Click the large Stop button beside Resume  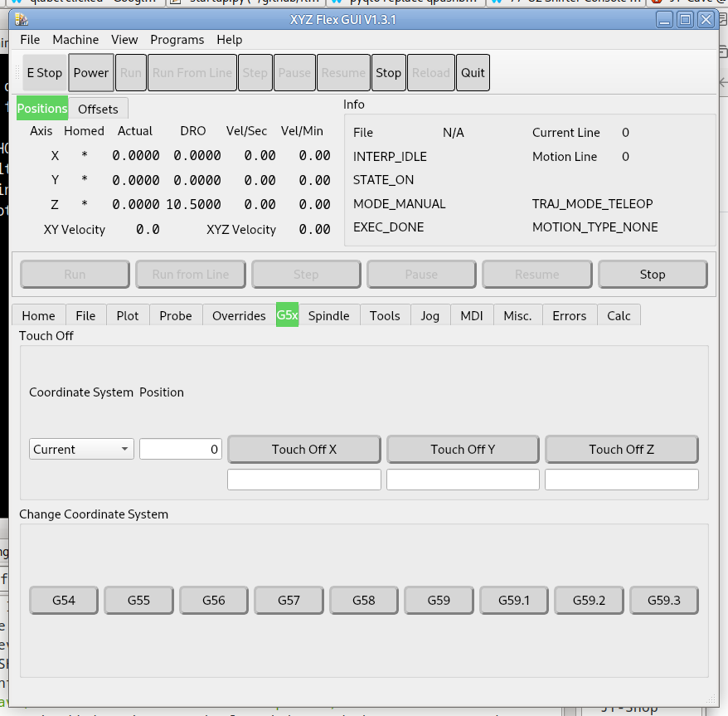point(652,275)
